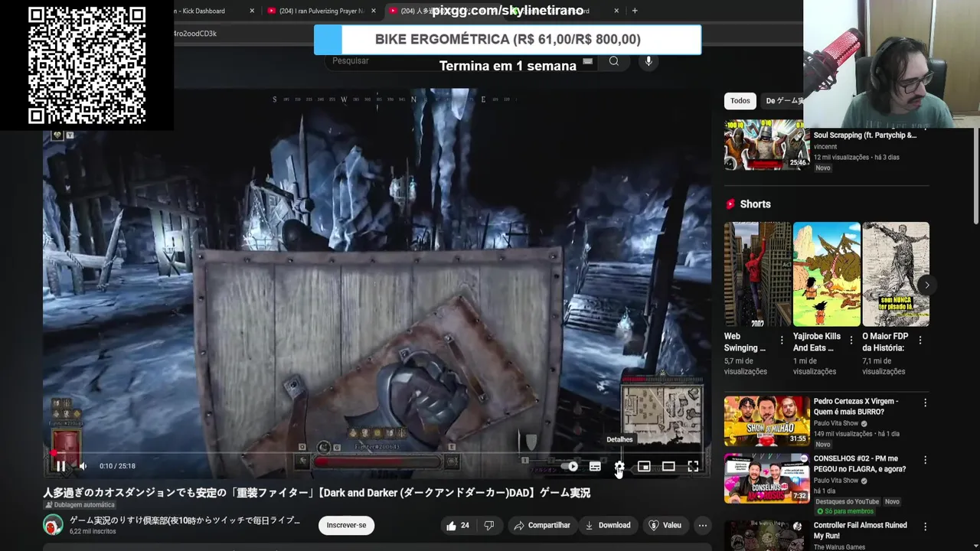Open the channel avatar below the title

tap(53, 525)
